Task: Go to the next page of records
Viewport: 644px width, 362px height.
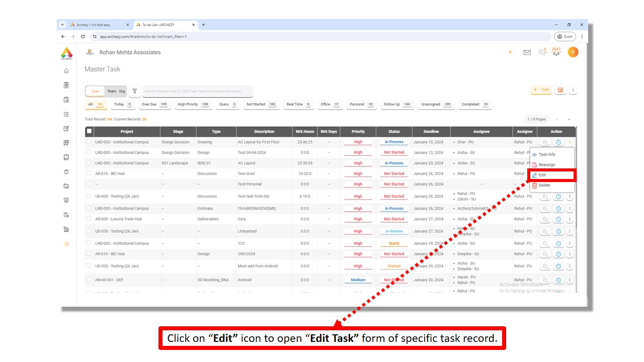Action: tap(569, 119)
